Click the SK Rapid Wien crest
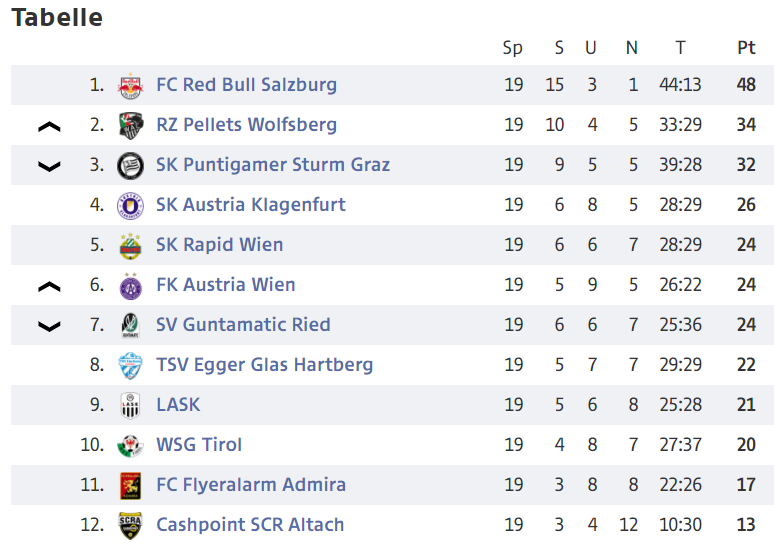Image resolution: width=781 pixels, height=548 pixels. click(130, 245)
